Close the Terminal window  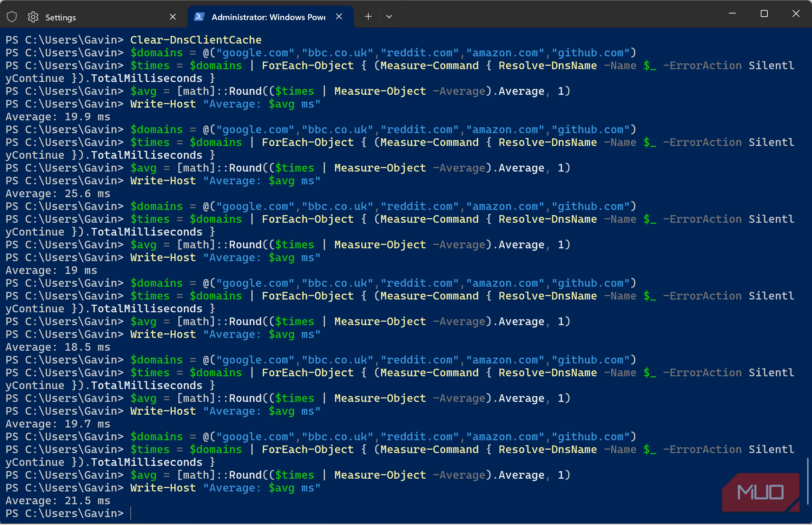coord(796,14)
